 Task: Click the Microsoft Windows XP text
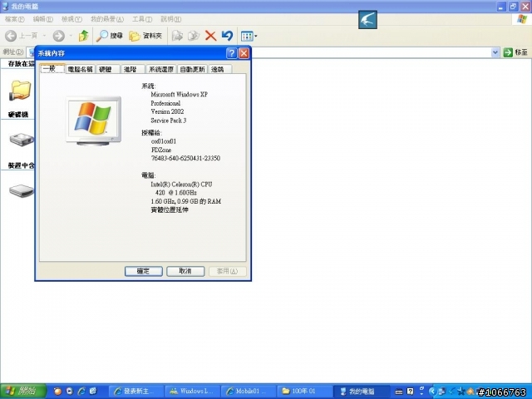180,94
